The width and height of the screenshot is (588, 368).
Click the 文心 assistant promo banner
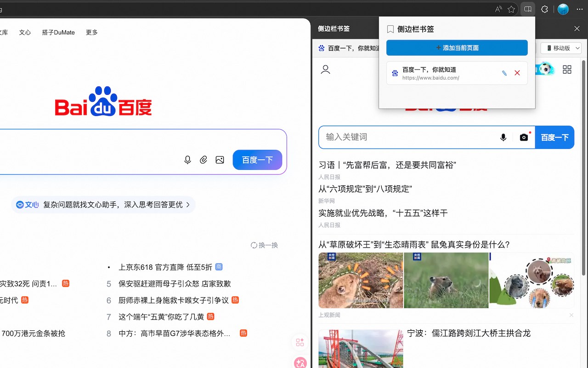point(103,205)
